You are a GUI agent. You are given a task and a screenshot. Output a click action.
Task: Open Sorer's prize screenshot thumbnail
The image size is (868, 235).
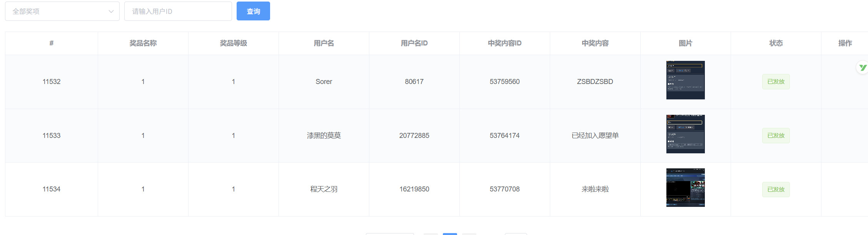click(x=685, y=80)
